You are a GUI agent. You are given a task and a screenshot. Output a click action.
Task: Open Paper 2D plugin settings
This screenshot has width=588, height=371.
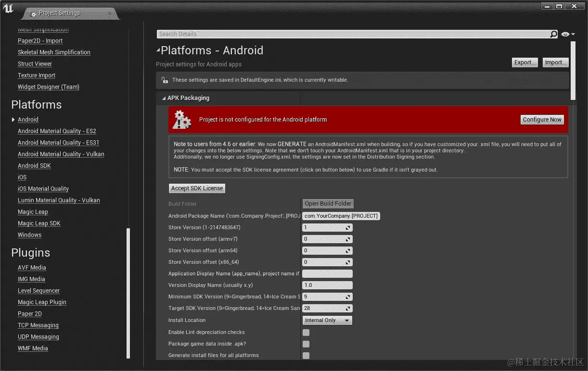click(30, 314)
